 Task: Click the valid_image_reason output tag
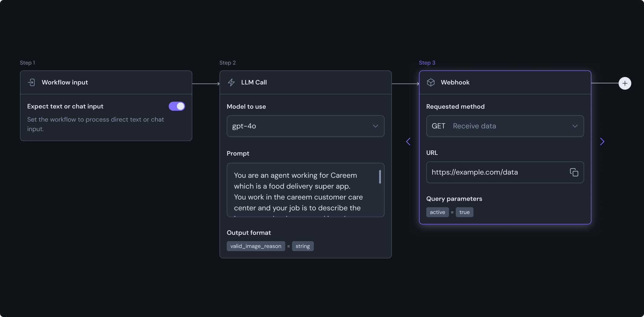pos(256,246)
